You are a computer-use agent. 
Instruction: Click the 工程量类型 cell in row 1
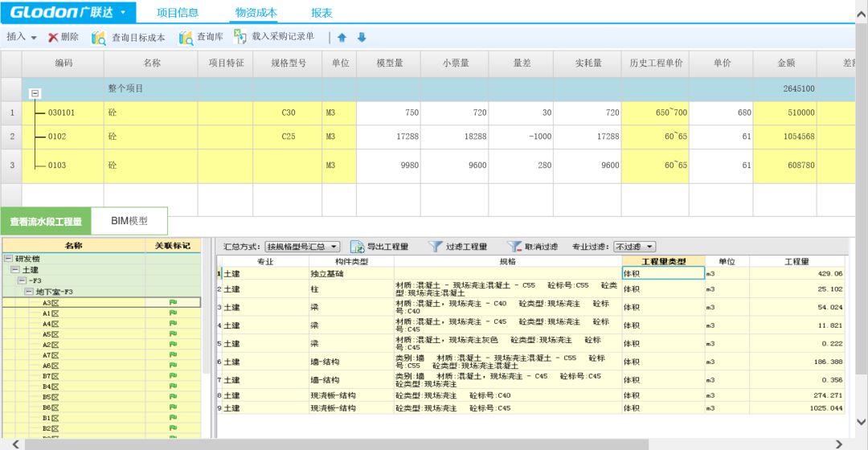click(x=663, y=274)
